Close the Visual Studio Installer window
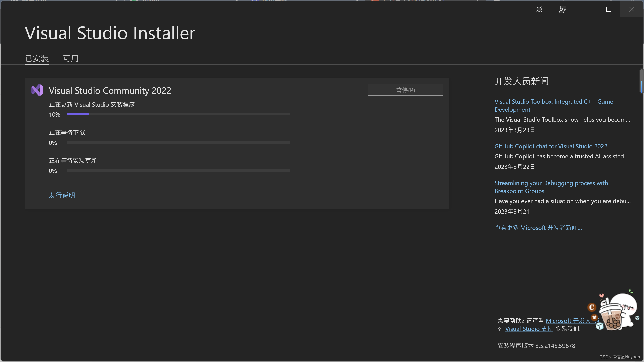 pyautogui.click(x=632, y=10)
